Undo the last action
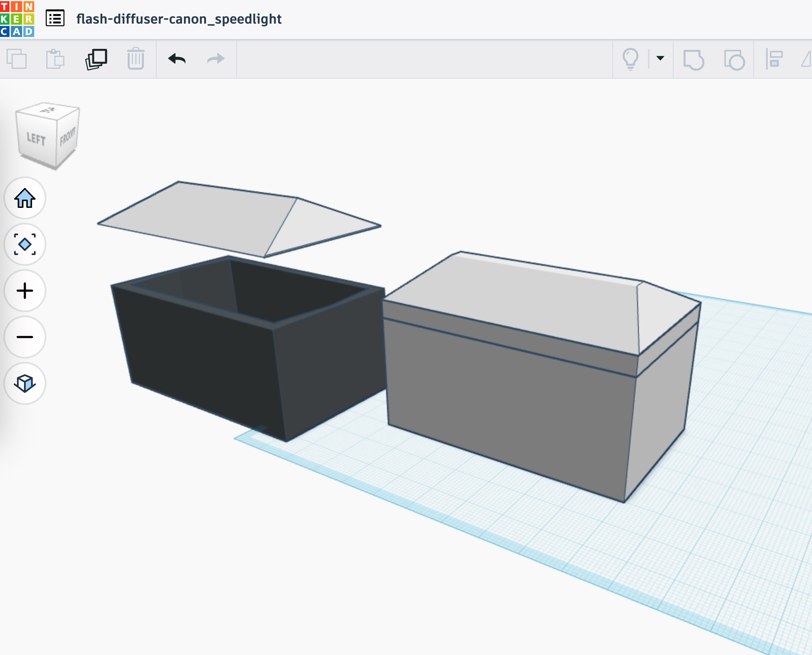The height and width of the screenshot is (655, 812). [177, 59]
